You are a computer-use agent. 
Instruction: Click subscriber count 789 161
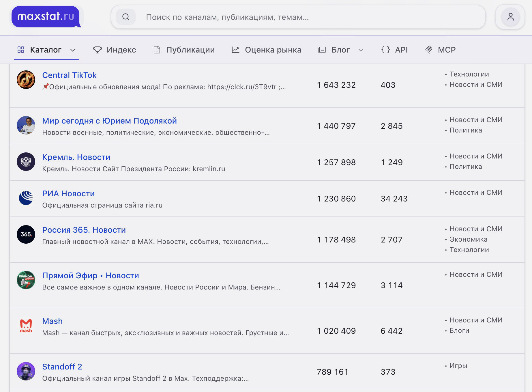tap(332, 372)
